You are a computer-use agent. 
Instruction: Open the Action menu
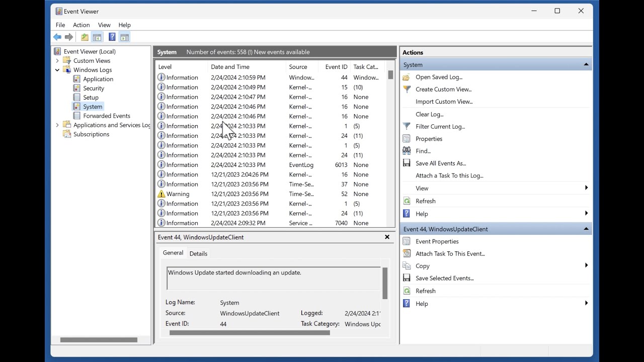coord(81,25)
